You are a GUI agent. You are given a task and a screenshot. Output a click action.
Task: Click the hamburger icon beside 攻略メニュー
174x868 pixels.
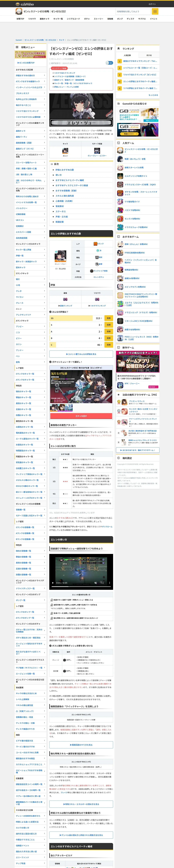coord(17,47)
